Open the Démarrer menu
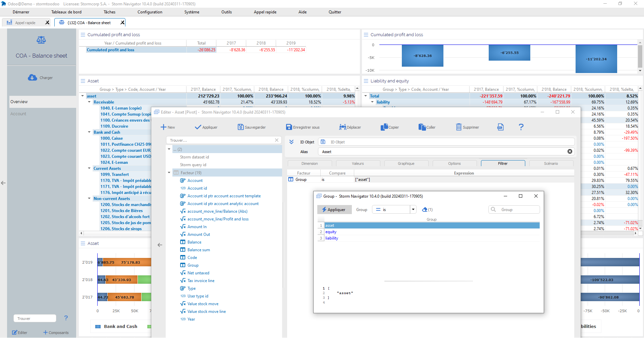Image resolution: width=644 pixels, height=338 pixels. pos(21,12)
